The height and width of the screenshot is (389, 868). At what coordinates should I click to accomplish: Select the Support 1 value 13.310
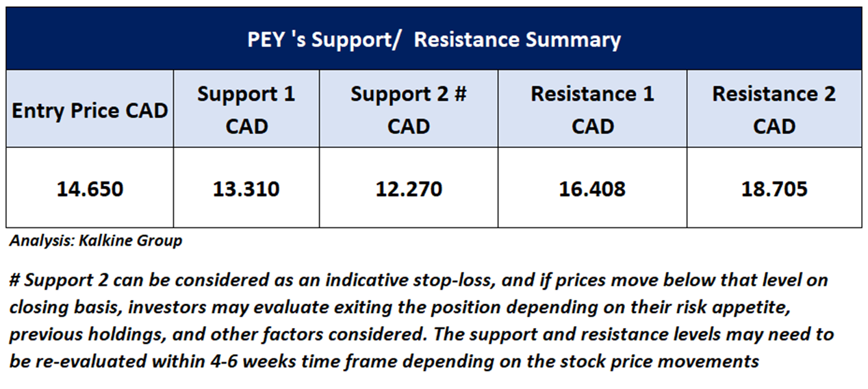coord(246,188)
